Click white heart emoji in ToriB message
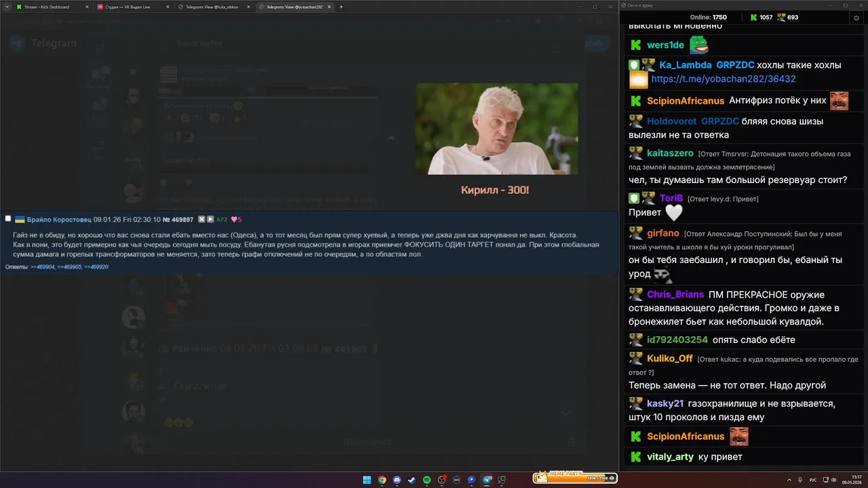The height and width of the screenshot is (488, 868). tap(673, 213)
